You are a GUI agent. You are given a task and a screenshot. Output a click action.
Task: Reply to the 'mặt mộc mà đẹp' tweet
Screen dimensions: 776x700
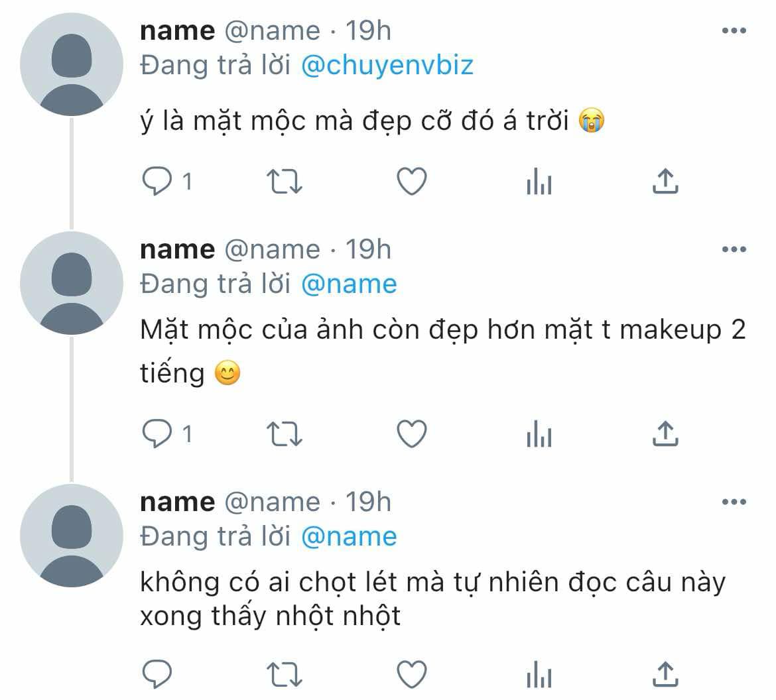[x=157, y=181]
